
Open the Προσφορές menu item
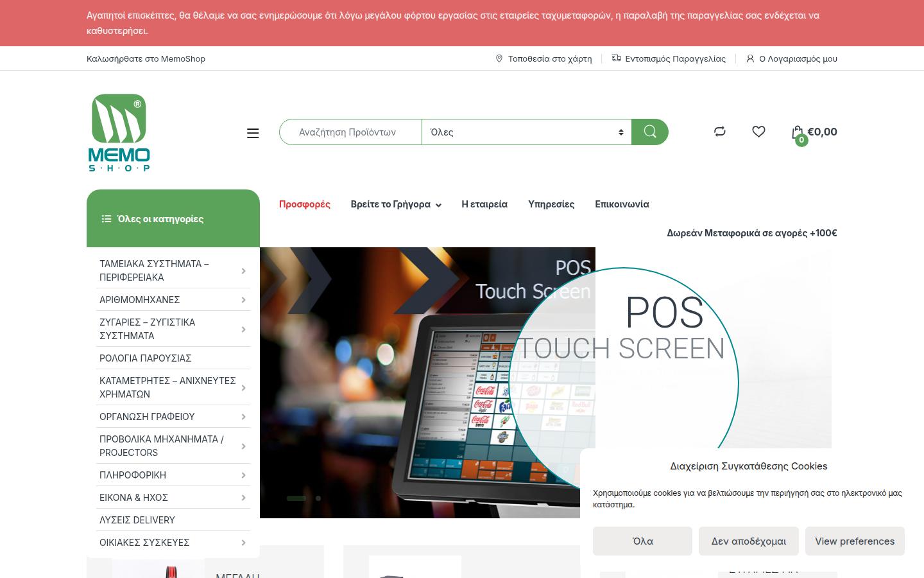click(x=305, y=204)
